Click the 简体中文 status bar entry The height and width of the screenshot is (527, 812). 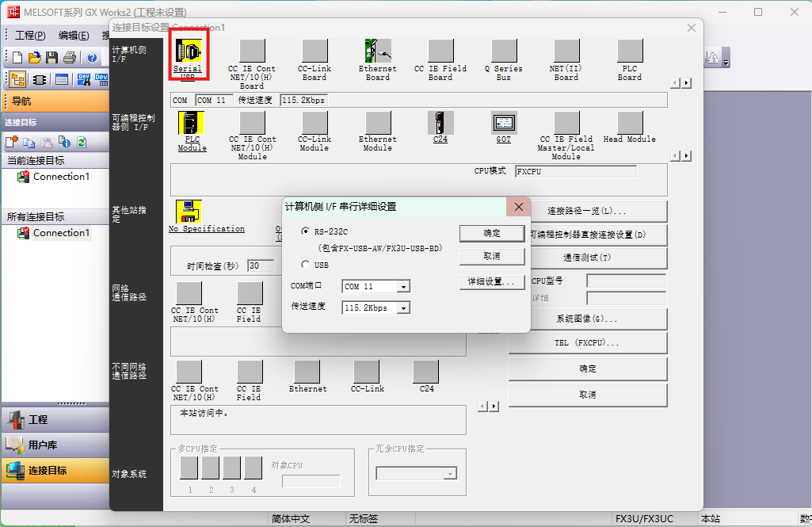coord(291,519)
